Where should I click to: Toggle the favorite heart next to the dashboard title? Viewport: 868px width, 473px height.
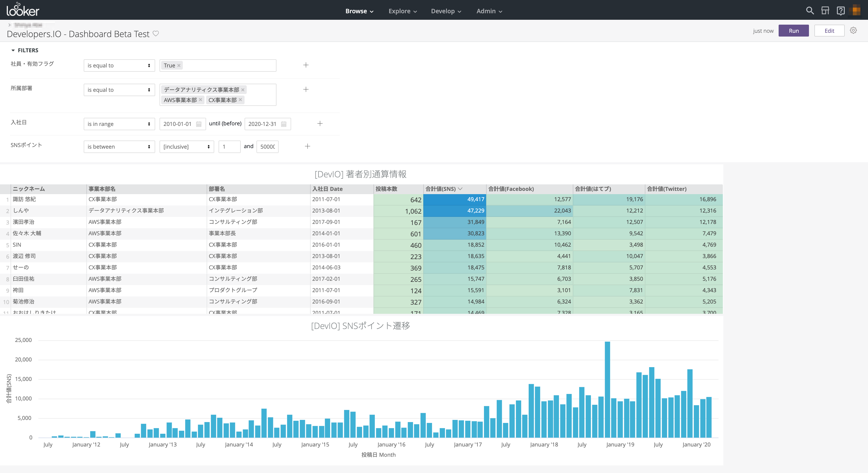click(x=156, y=33)
